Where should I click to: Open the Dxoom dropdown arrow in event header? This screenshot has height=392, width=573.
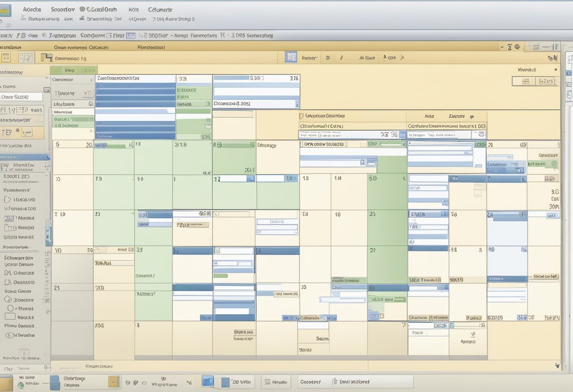(x=472, y=116)
